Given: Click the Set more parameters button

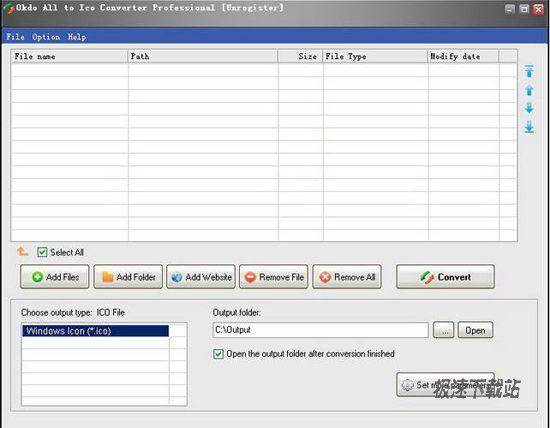Looking at the screenshot, I should click(x=445, y=384).
